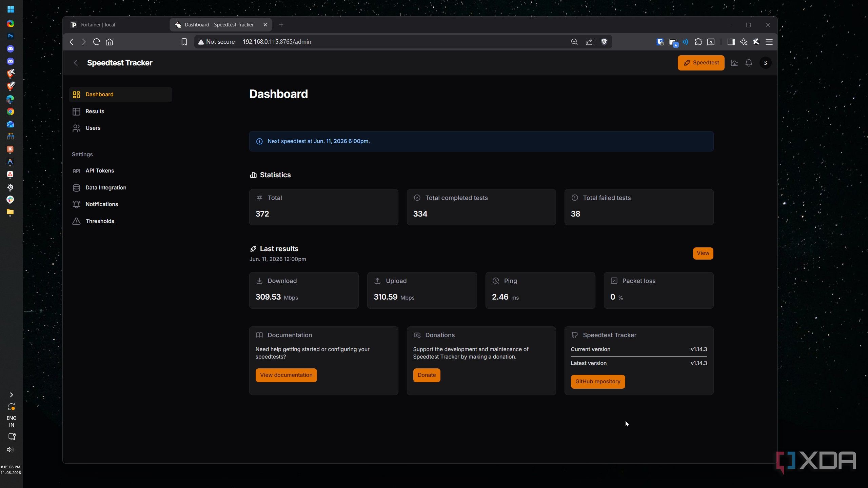
Task: Open Data Integration settings
Action: [x=120, y=188]
